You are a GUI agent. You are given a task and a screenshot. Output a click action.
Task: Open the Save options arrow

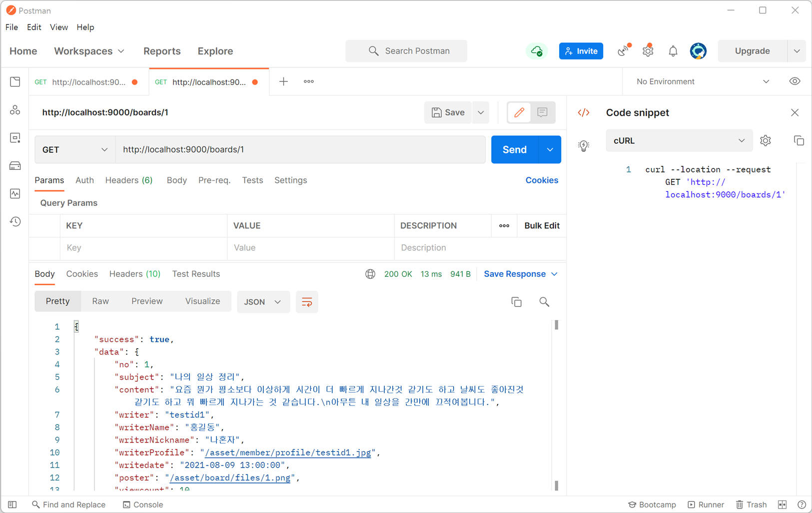tap(481, 112)
